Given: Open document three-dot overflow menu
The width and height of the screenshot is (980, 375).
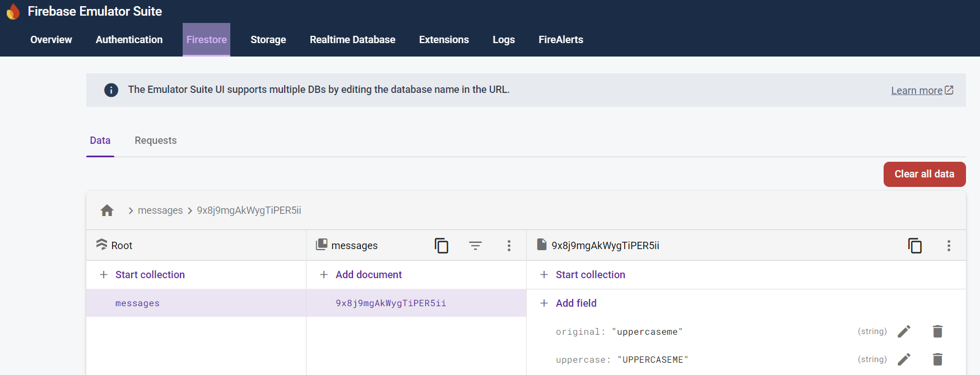Looking at the screenshot, I should click(x=949, y=246).
